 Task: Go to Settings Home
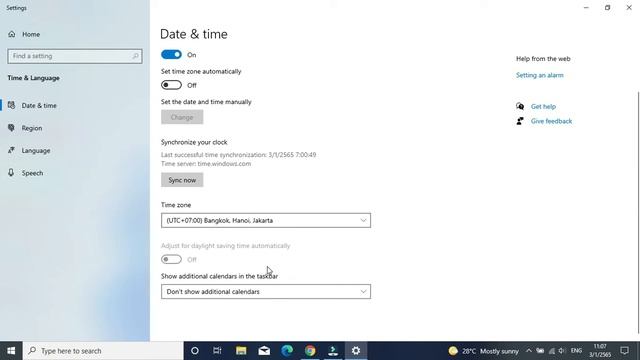[31, 34]
